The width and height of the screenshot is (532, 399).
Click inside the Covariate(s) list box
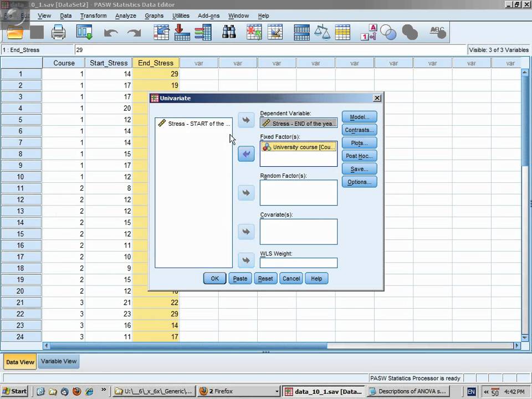click(299, 232)
